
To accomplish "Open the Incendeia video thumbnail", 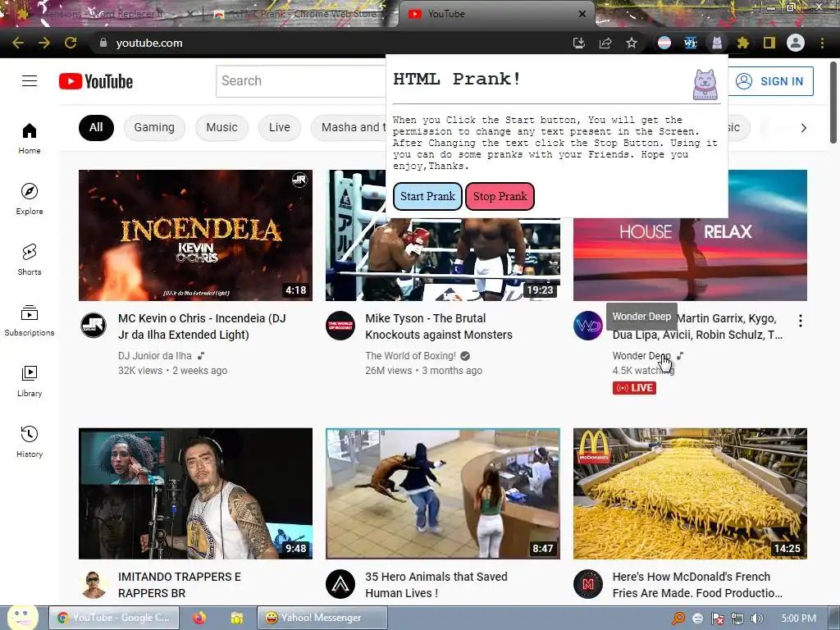I will [x=195, y=235].
